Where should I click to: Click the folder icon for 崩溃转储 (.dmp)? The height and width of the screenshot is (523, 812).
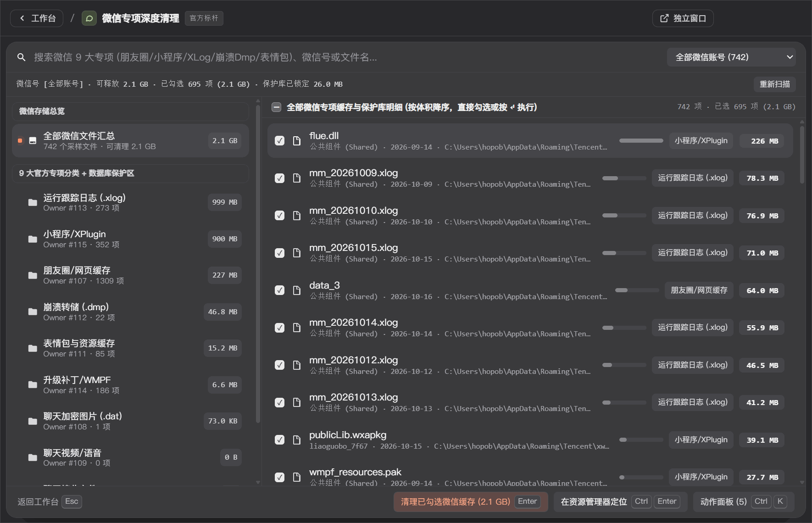pyautogui.click(x=33, y=312)
